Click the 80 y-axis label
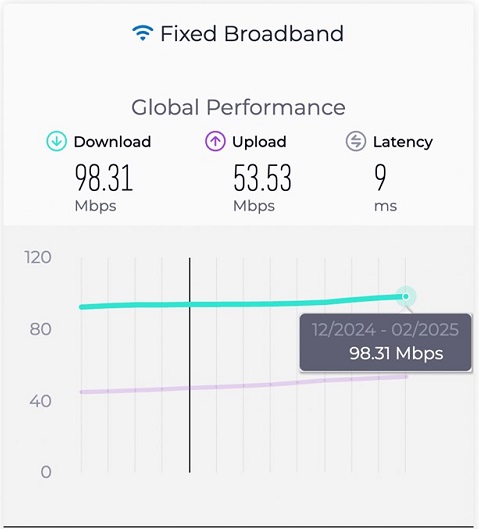The image size is (480, 529). [40, 329]
